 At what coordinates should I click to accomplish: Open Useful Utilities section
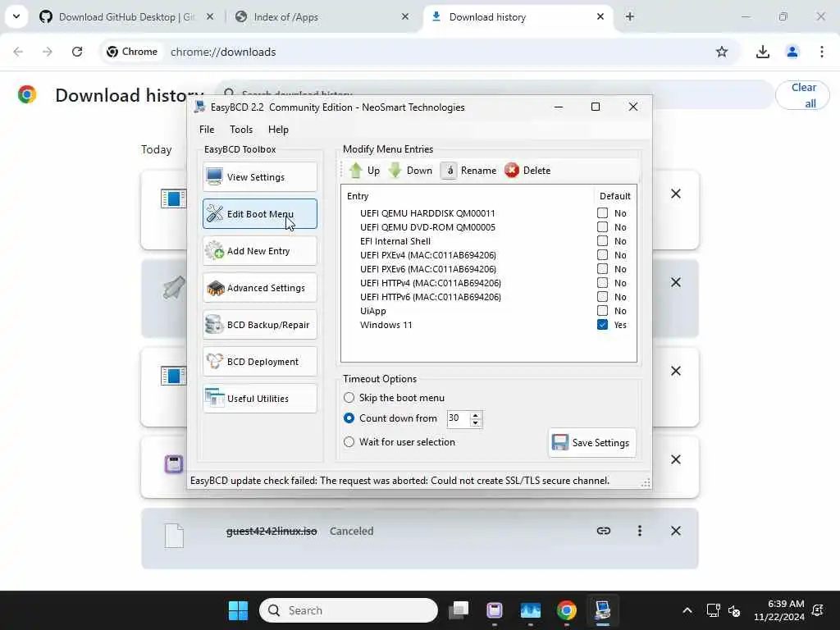coord(260,399)
